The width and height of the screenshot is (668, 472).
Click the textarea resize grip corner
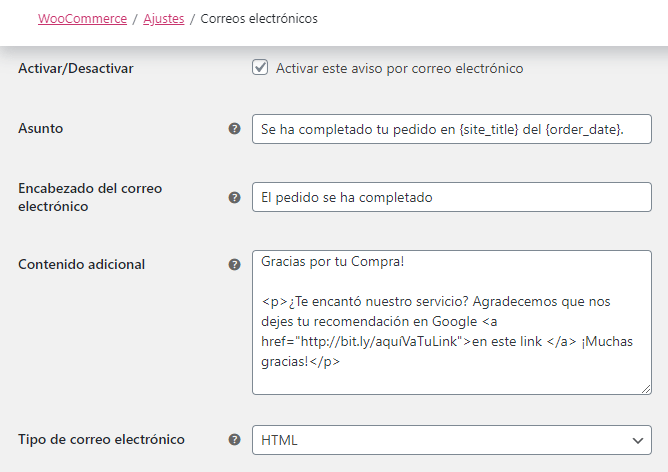point(646,389)
